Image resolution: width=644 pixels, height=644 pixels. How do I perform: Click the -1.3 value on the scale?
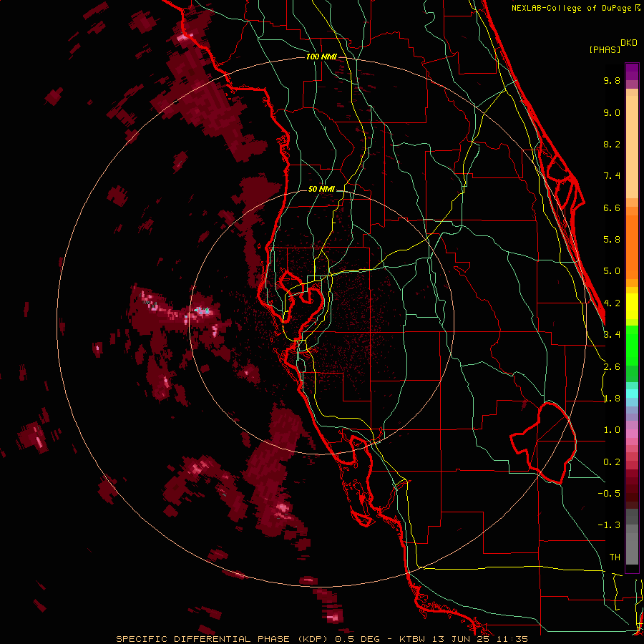(x=609, y=525)
